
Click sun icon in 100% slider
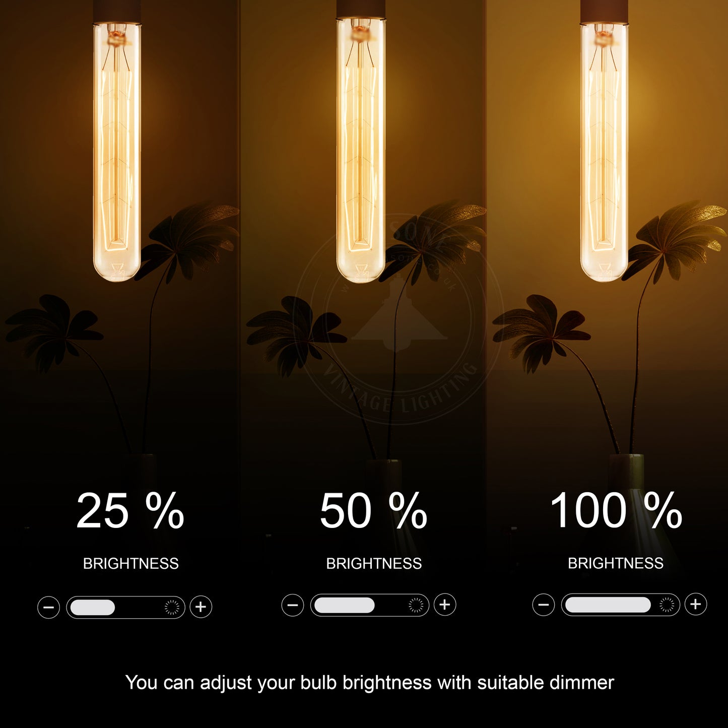pos(667,605)
